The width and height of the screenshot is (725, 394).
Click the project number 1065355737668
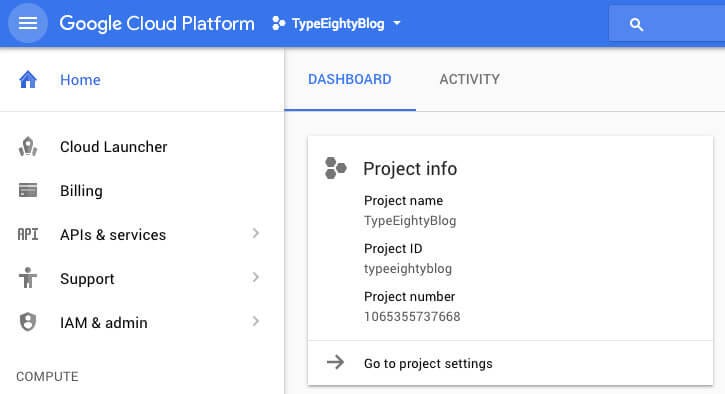412,317
